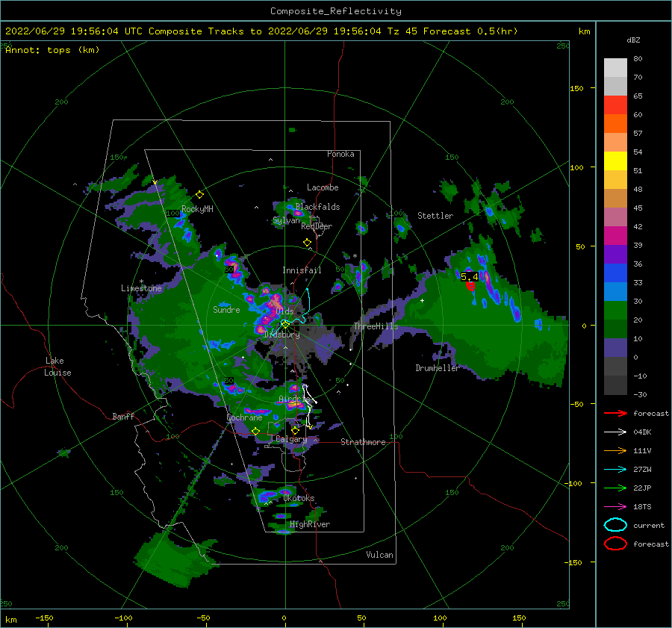Screen dimensions: 672x628
Task: Click the RedDeer city label
Action: coord(317,226)
